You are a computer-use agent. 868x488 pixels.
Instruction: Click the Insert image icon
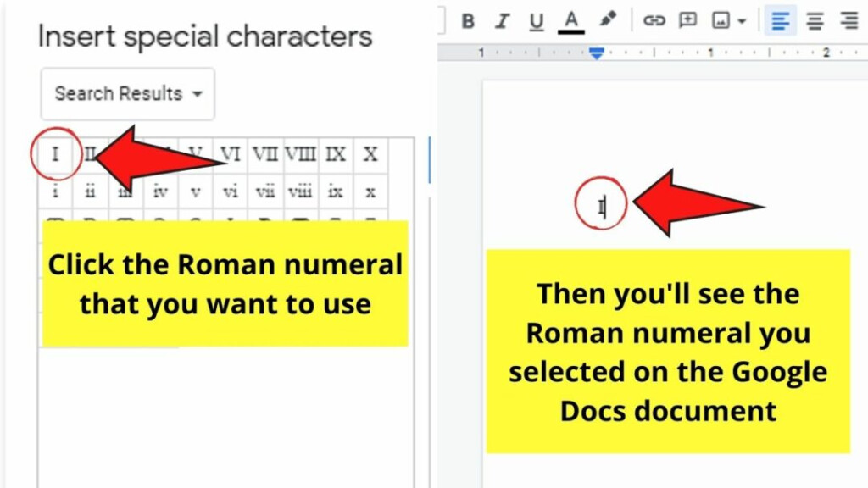click(721, 21)
